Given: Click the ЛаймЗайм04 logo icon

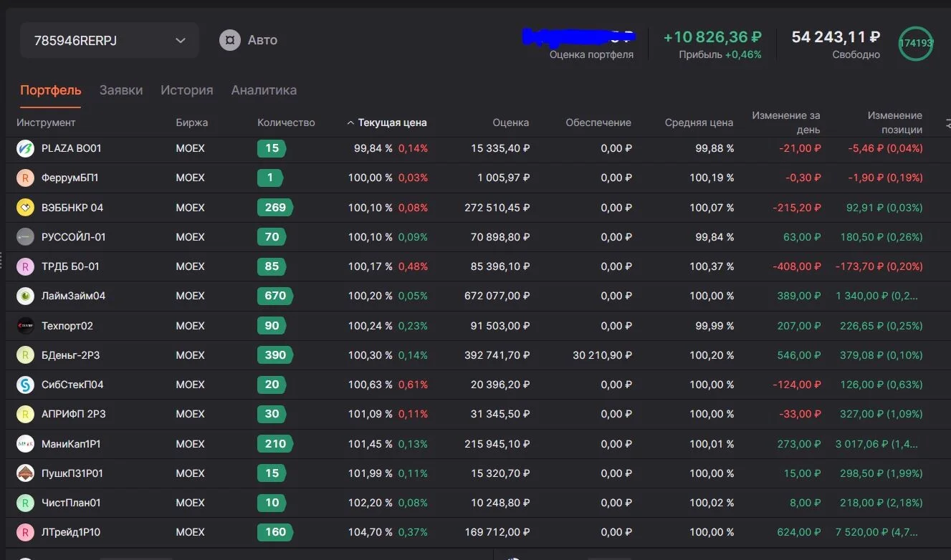Looking at the screenshot, I should (x=25, y=296).
